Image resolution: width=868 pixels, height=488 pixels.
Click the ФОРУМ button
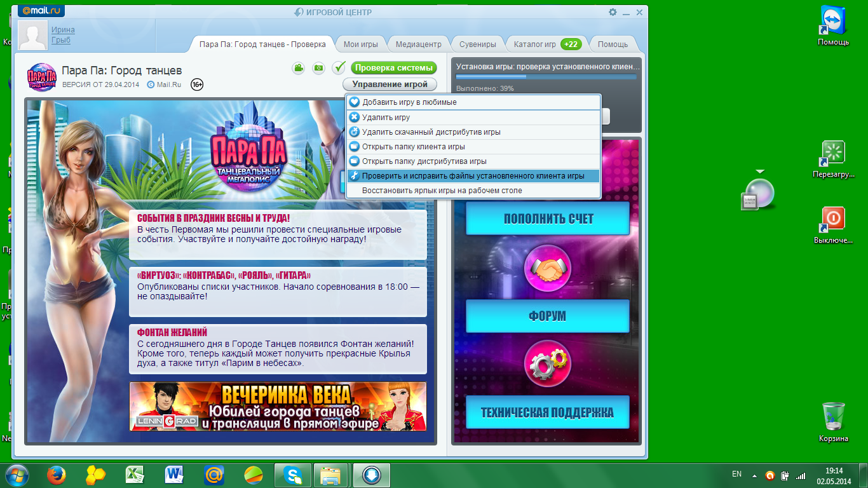point(548,316)
